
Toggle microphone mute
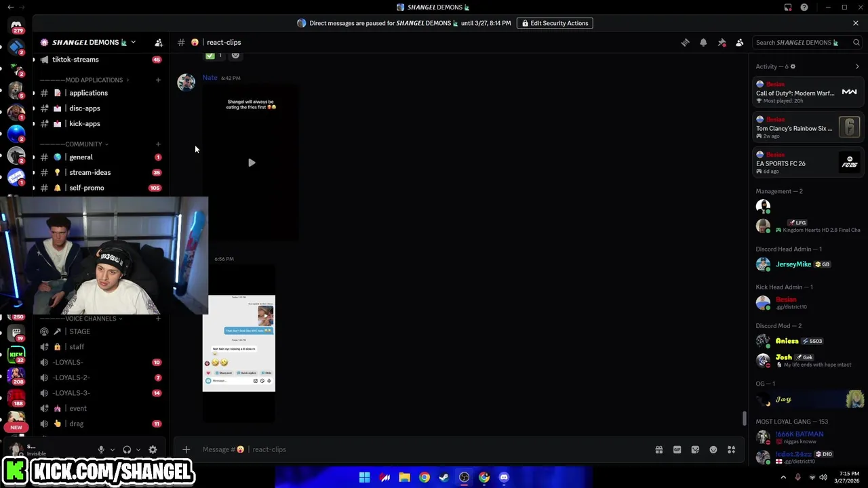coord(101,449)
